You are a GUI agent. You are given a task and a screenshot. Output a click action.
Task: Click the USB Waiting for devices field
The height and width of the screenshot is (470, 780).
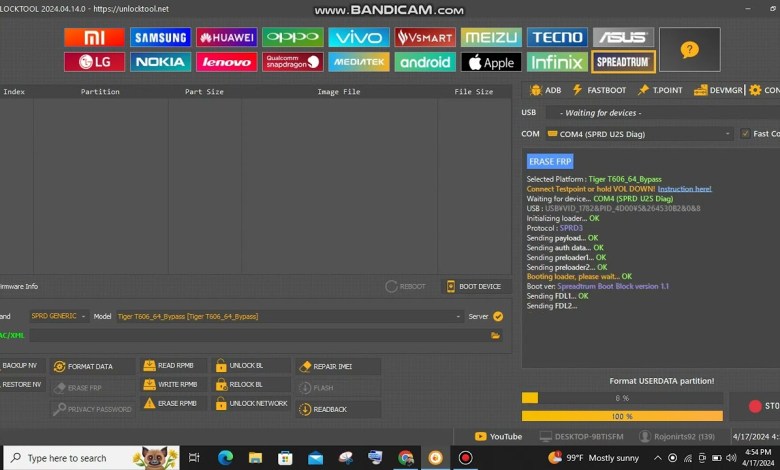pyautogui.click(x=663, y=113)
